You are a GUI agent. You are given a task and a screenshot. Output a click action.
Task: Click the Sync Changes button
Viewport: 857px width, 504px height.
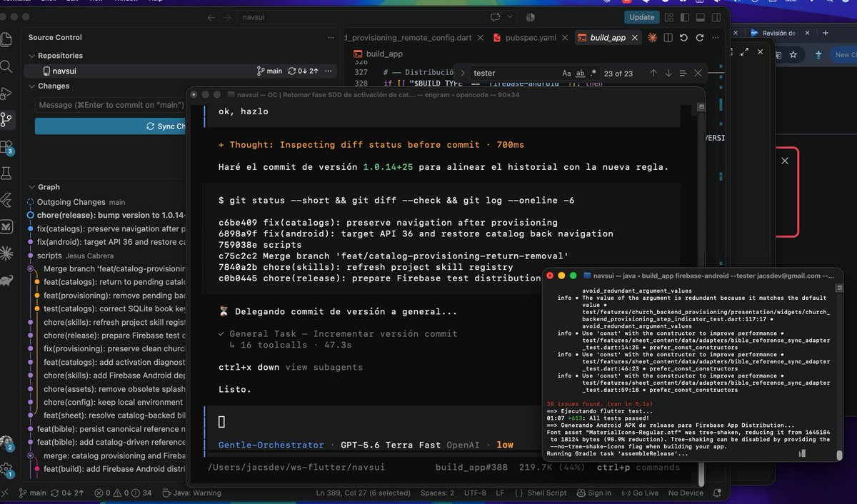[109, 126]
